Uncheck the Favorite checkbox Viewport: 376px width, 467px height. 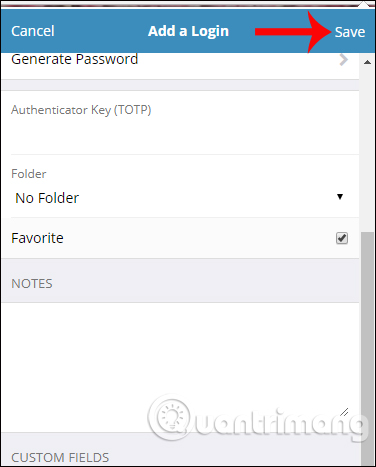click(x=342, y=238)
